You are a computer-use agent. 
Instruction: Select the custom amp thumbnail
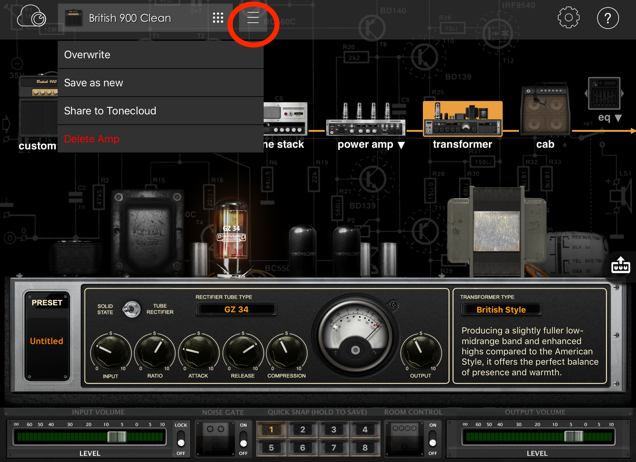[x=38, y=106]
